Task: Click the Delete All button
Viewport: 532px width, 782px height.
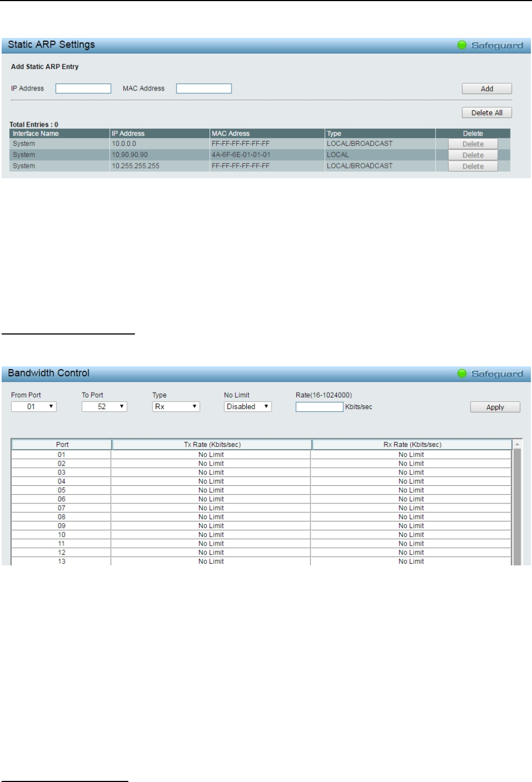Action: click(487, 113)
